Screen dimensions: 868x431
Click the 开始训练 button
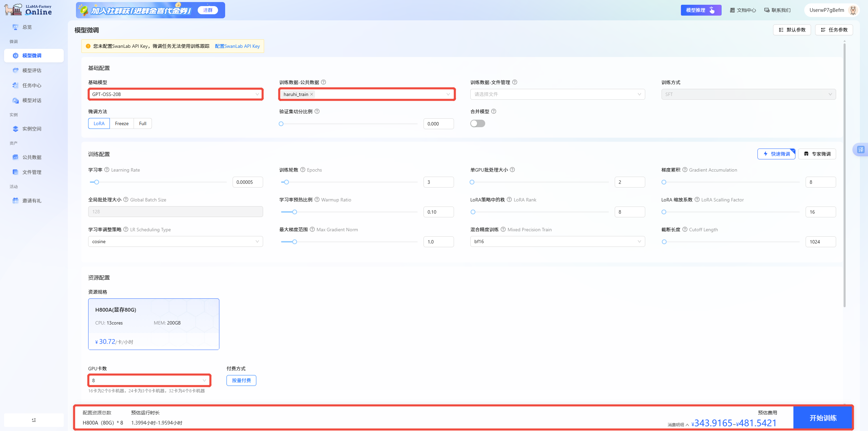pyautogui.click(x=823, y=418)
